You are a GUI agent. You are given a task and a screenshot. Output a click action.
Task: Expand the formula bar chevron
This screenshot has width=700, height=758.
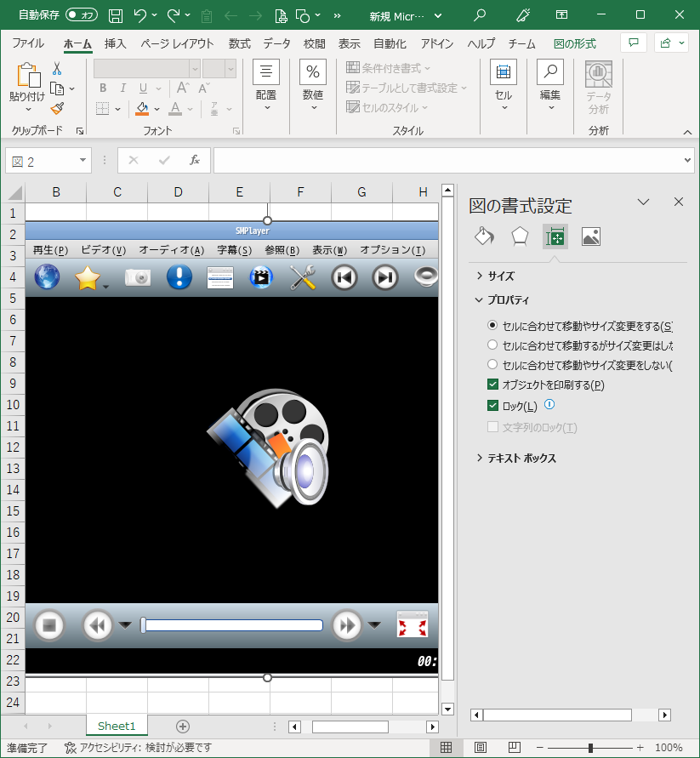point(687,160)
